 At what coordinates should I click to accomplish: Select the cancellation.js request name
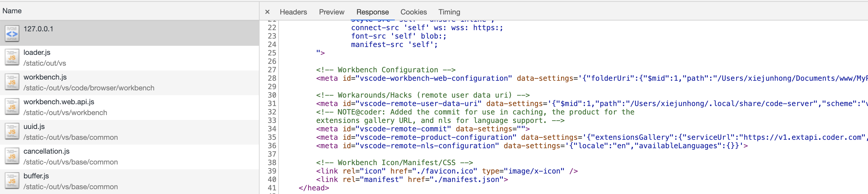[x=46, y=151]
